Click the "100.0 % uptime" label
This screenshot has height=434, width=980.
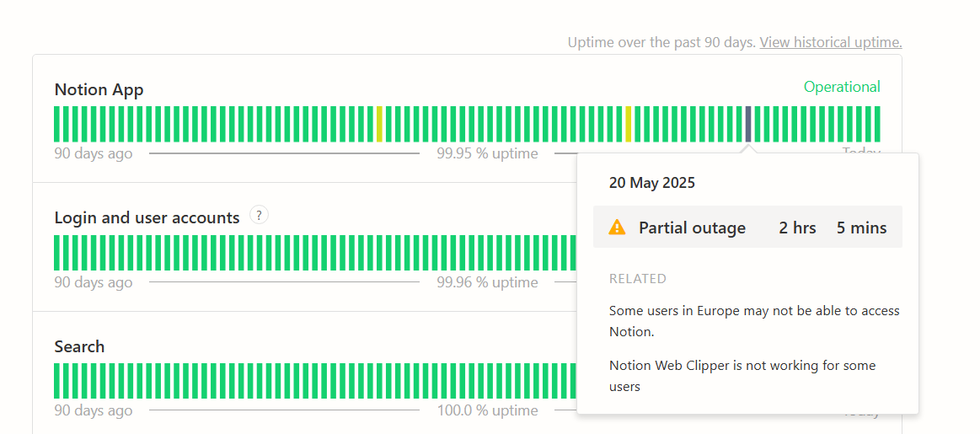[x=487, y=410]
